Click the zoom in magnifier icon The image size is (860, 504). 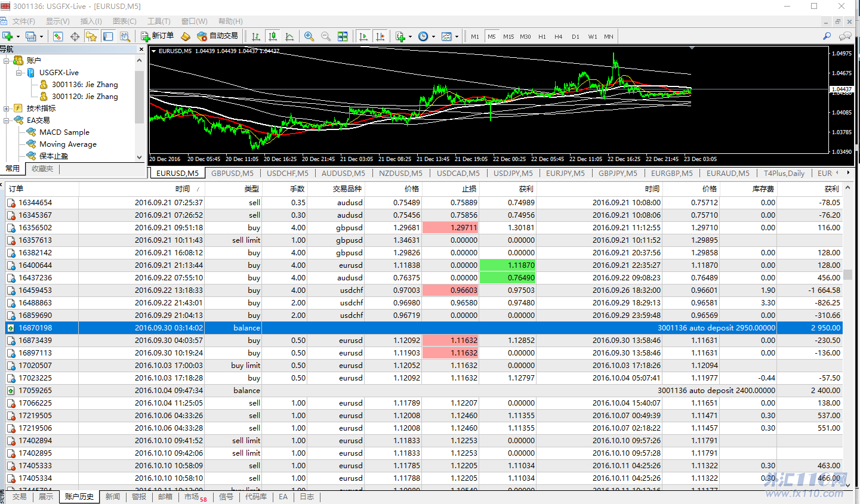(309, 36)
